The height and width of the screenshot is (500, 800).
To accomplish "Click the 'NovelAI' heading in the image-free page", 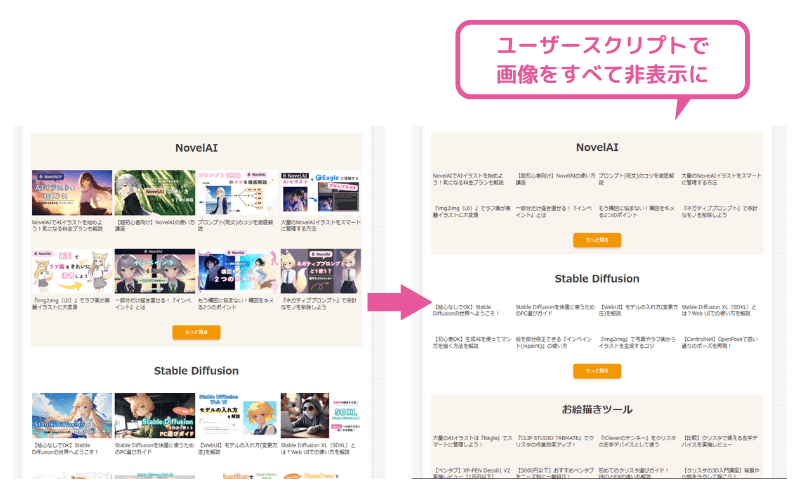I will pyautogui.click(x=597, y=147).
